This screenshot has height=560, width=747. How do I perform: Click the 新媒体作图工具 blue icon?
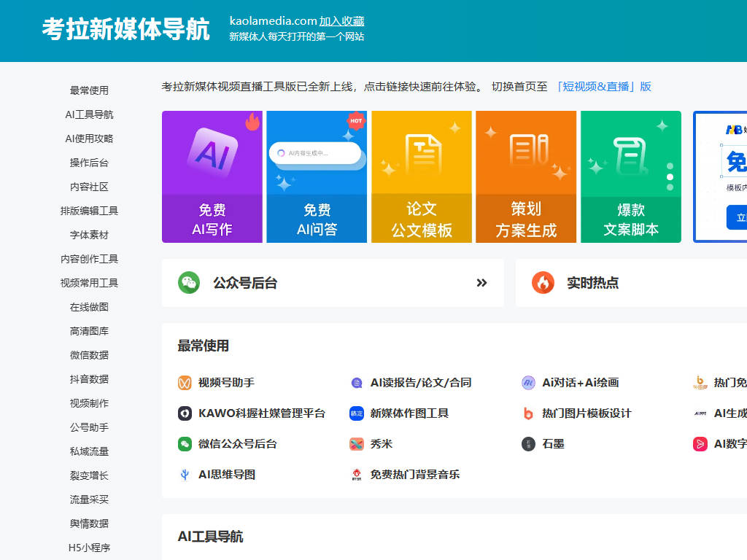[357, 413]
